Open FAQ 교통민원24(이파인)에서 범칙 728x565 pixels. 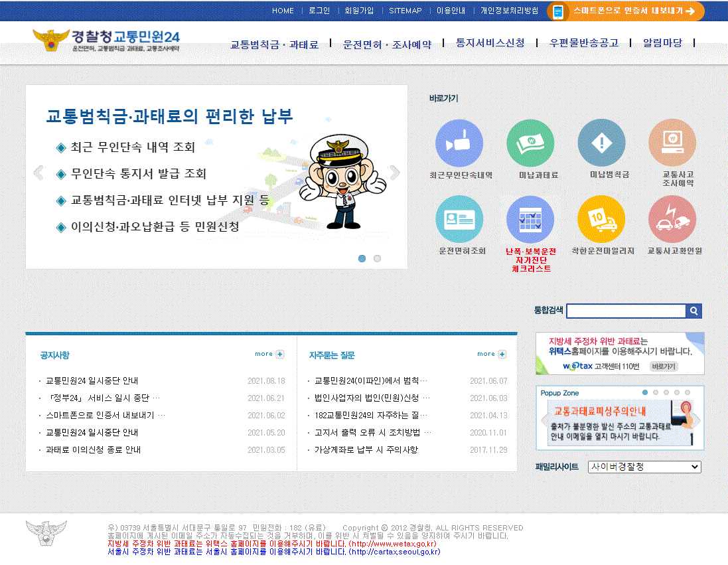pos(371,381)
